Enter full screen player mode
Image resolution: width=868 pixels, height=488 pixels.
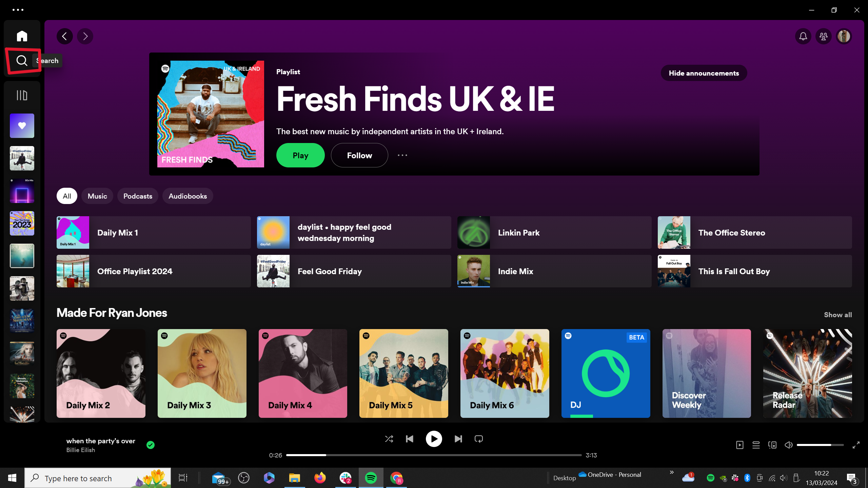[856, 445]
